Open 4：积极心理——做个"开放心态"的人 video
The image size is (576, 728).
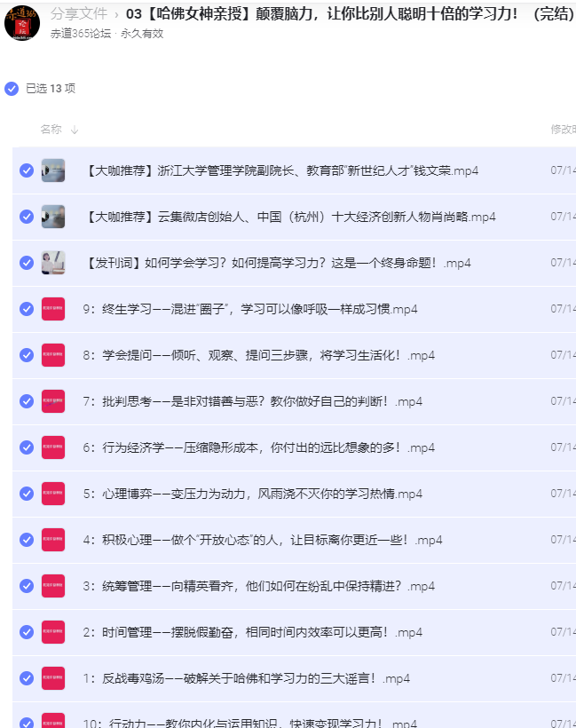coord(263,541)
